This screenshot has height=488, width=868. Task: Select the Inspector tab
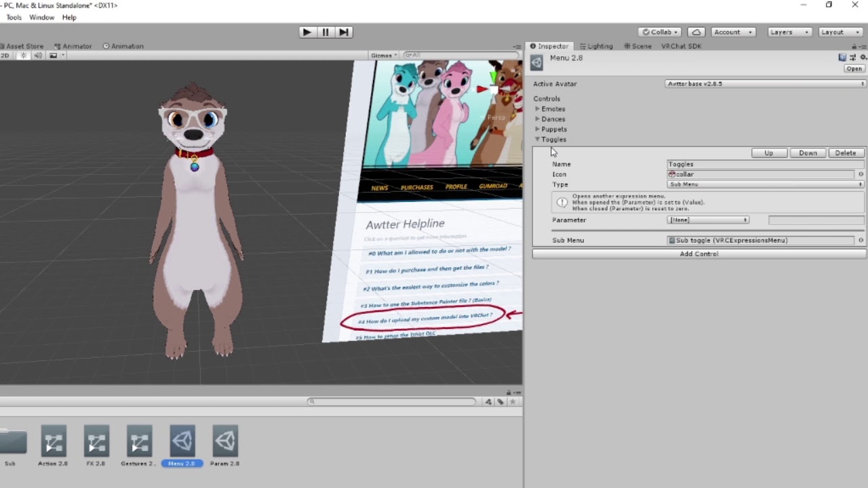[549, 46]
